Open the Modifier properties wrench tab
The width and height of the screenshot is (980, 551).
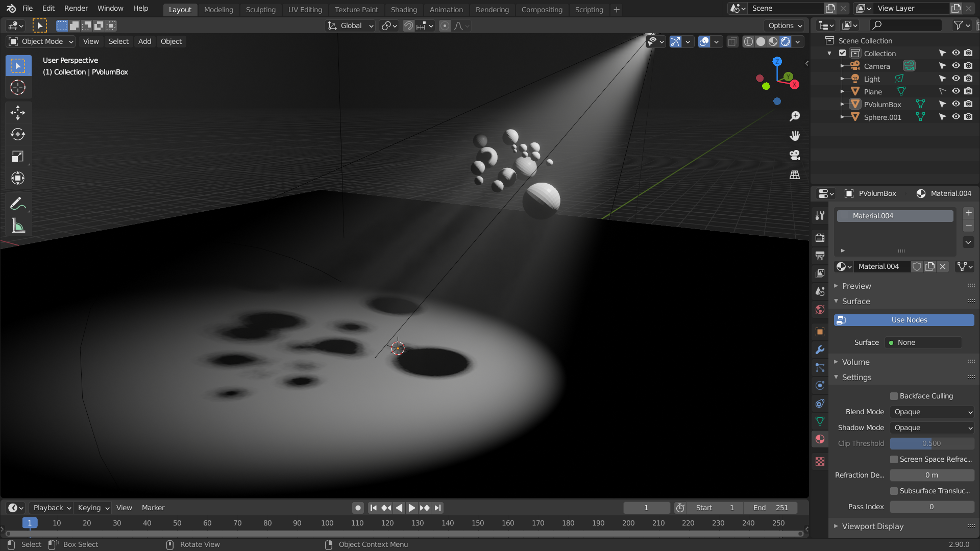click(x=820, y=350)
